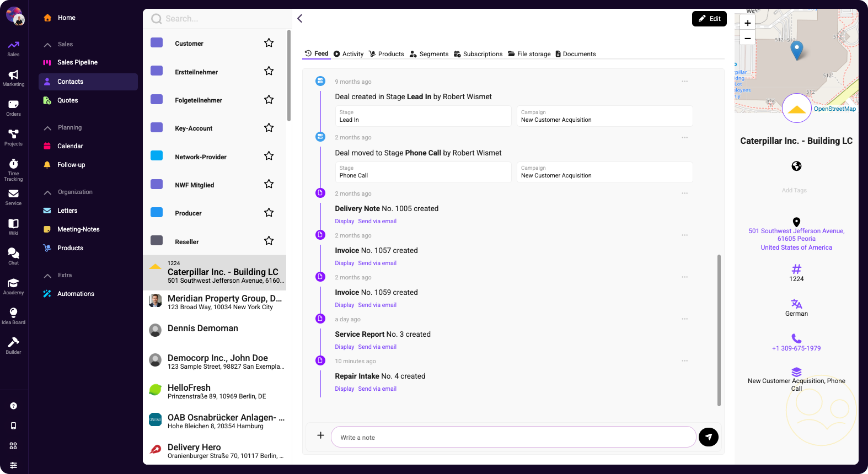Switch to the Activity tab

coord(349,54)
